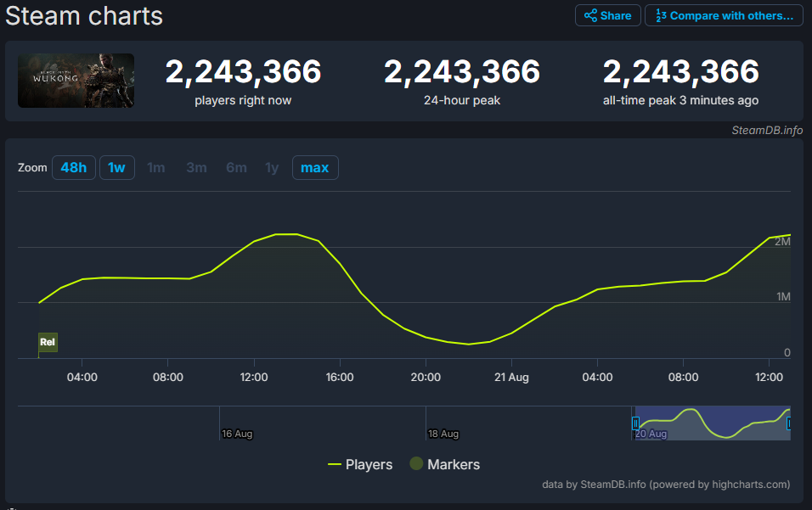Click the Steam charts heading
The height and width of the screenshot is (510, 812).
tap(84, 16)
